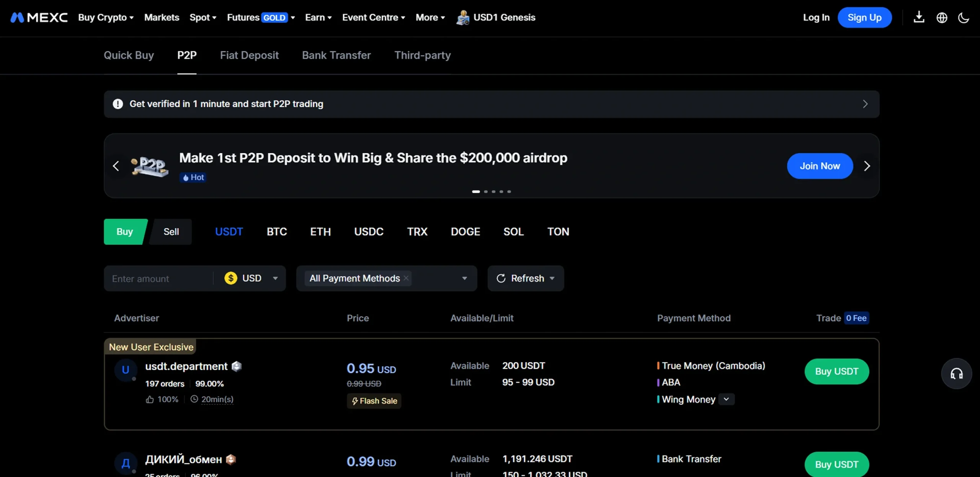Viewport: 980px width, 477px height.
Task: Expand the Refresh interval dropdown arrow
Action: pos(552,278)
